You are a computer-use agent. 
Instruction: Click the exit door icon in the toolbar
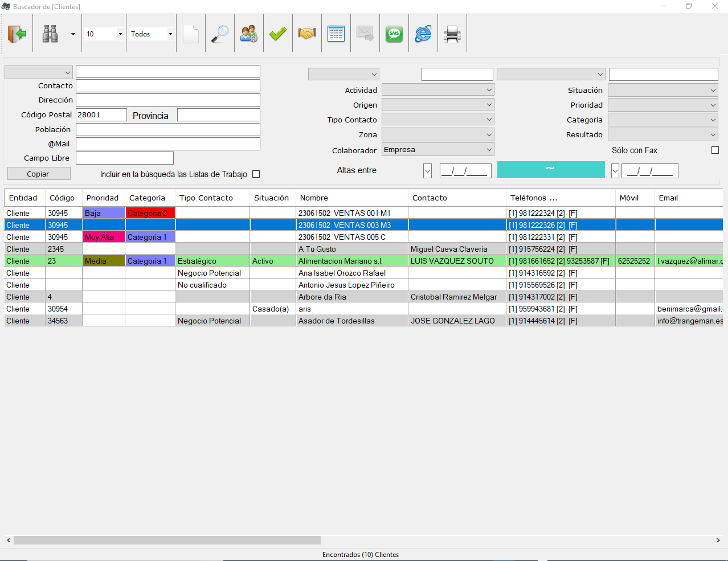coord(17,34)
